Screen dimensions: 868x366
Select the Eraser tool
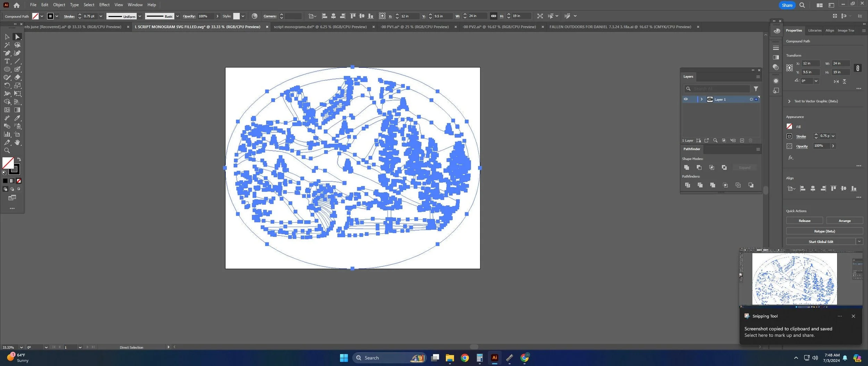17,77
